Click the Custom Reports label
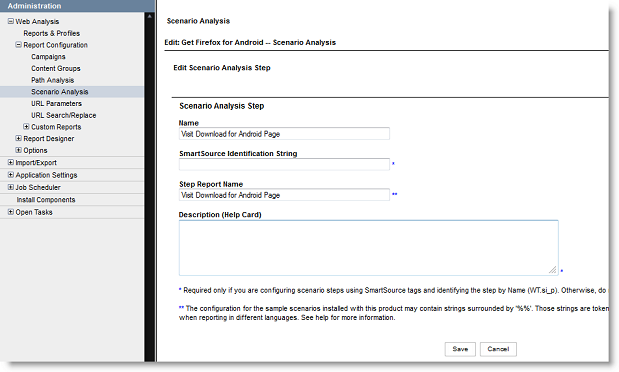This screenshot has height=372, width=619. click(56, 127)
